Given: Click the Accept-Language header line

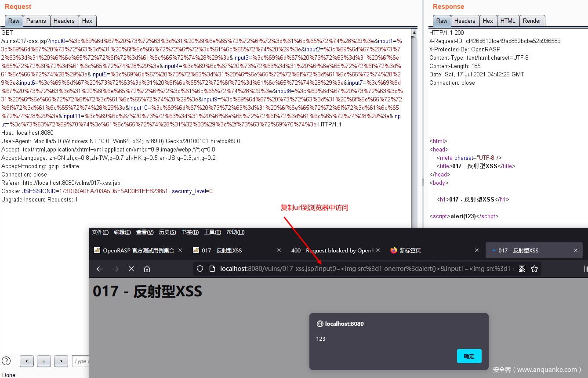Looking at the screenshot, I should pos(109,158).
